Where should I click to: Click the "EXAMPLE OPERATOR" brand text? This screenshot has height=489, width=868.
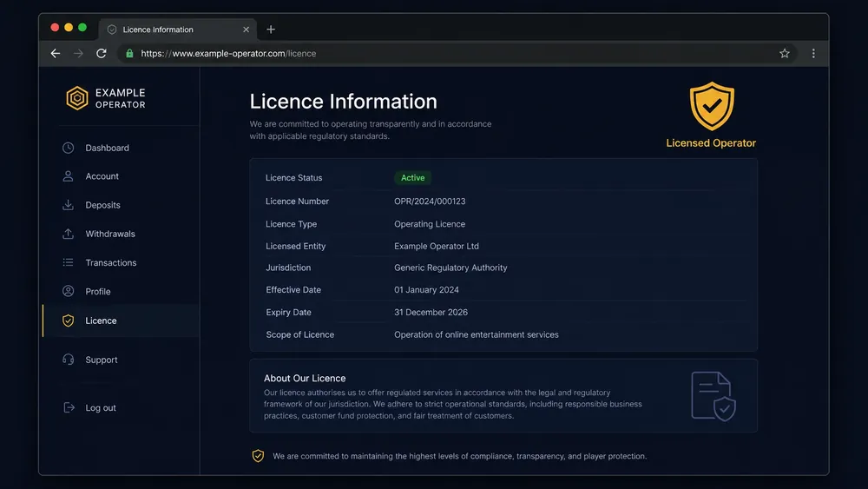[120, 98]
